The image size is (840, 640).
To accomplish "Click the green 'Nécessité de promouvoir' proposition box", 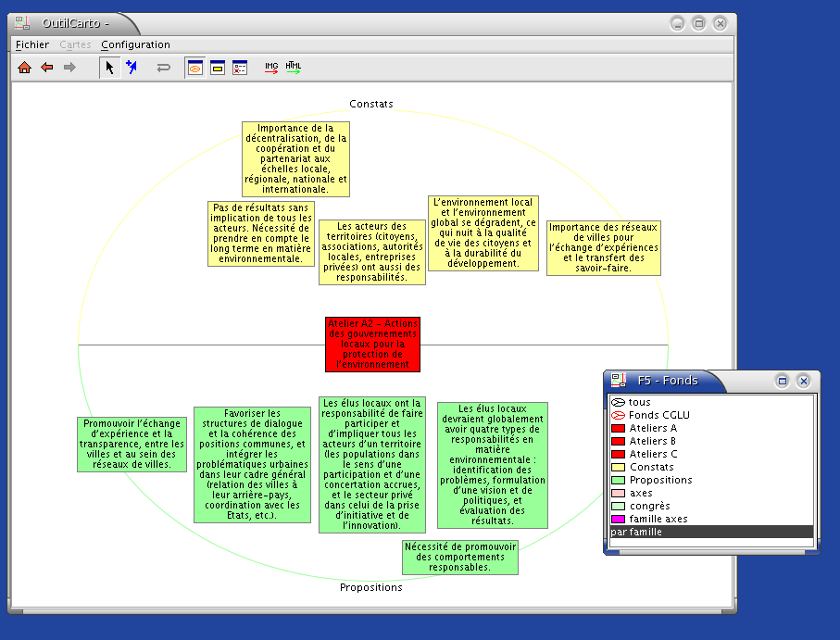I will pos(459,557).
